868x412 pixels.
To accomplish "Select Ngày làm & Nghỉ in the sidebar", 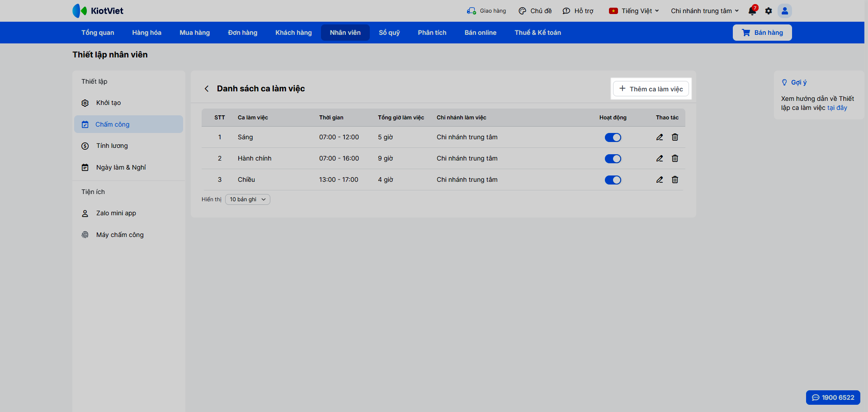I will (x=128, y=167).
